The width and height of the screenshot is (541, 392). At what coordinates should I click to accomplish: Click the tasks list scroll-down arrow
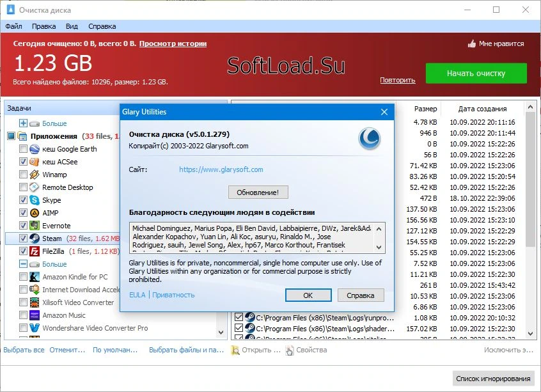click(x=221, y=333)
